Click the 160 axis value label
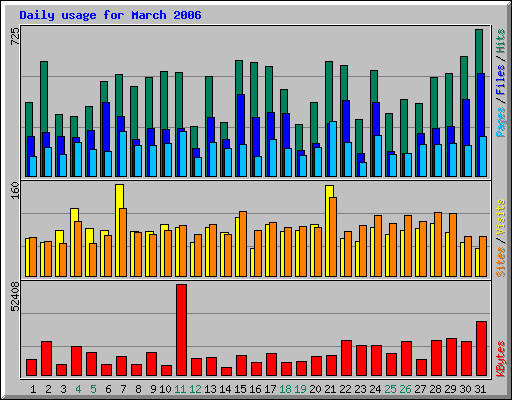The width and height of the screenshot is (512, 400). pos(15,190)
